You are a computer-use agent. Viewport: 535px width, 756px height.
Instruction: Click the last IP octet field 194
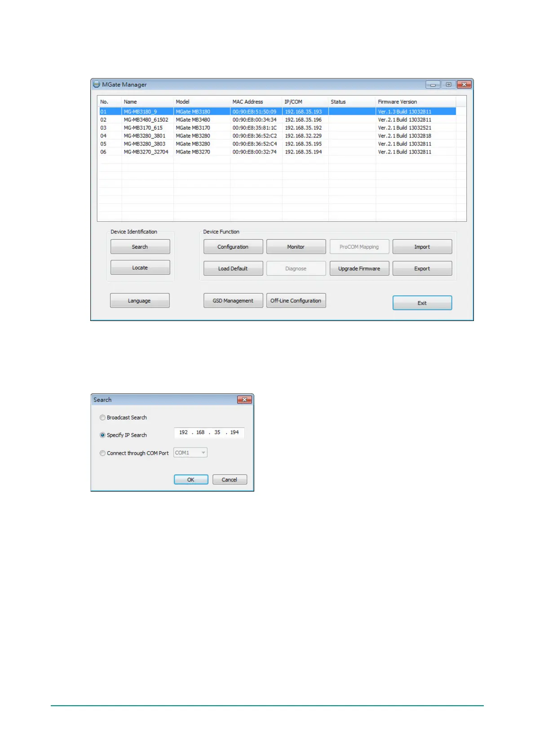234,432
